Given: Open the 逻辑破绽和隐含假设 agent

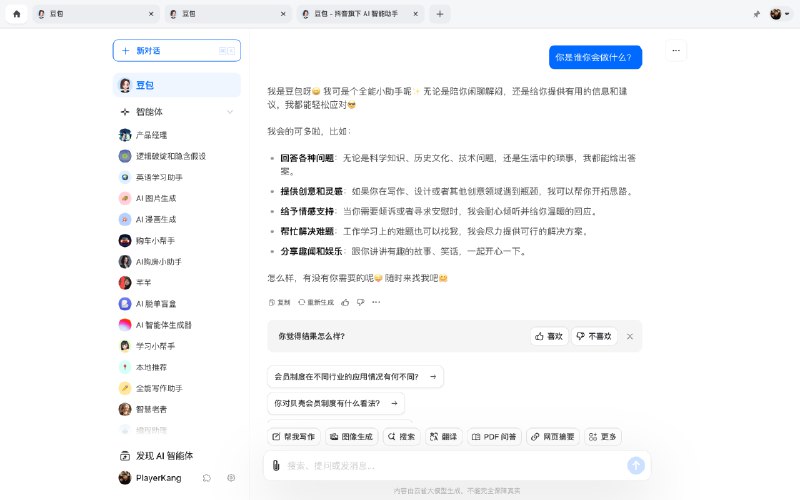Looking at the screenshot, I should 177,156.
